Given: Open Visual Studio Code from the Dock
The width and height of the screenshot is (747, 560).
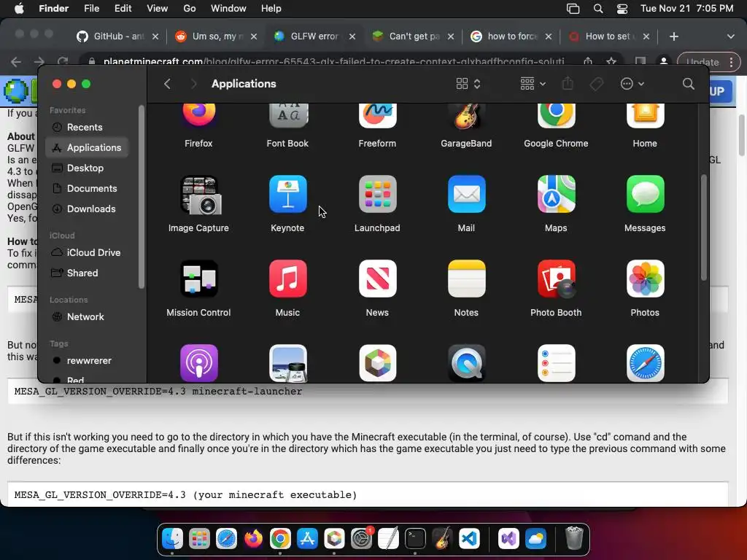Looking at the screenshot, I should coord(469,539).
